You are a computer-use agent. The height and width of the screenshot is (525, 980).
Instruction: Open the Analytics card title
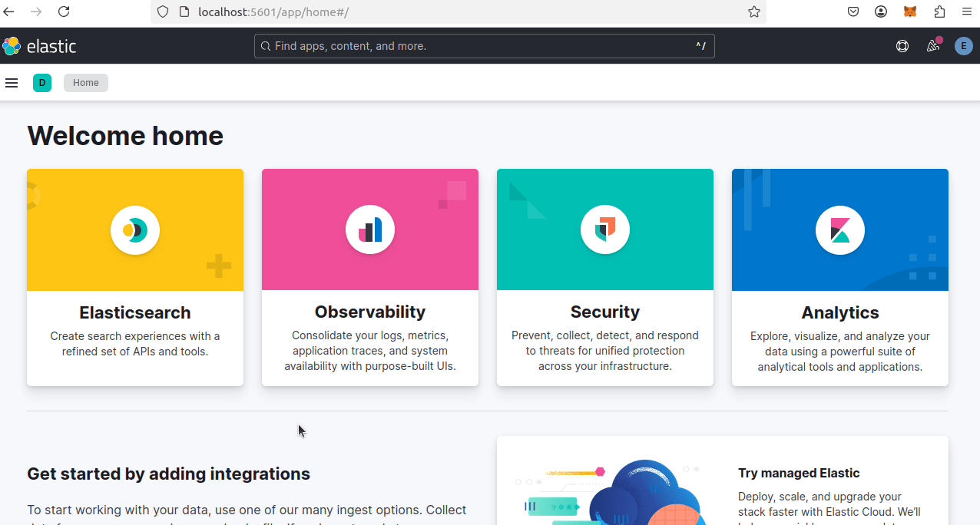[840, 312]
